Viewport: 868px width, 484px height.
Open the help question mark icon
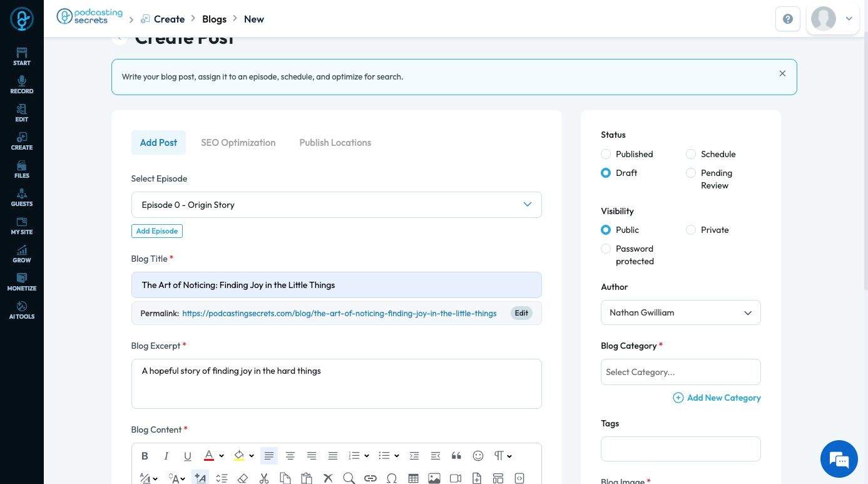(788, 19)
